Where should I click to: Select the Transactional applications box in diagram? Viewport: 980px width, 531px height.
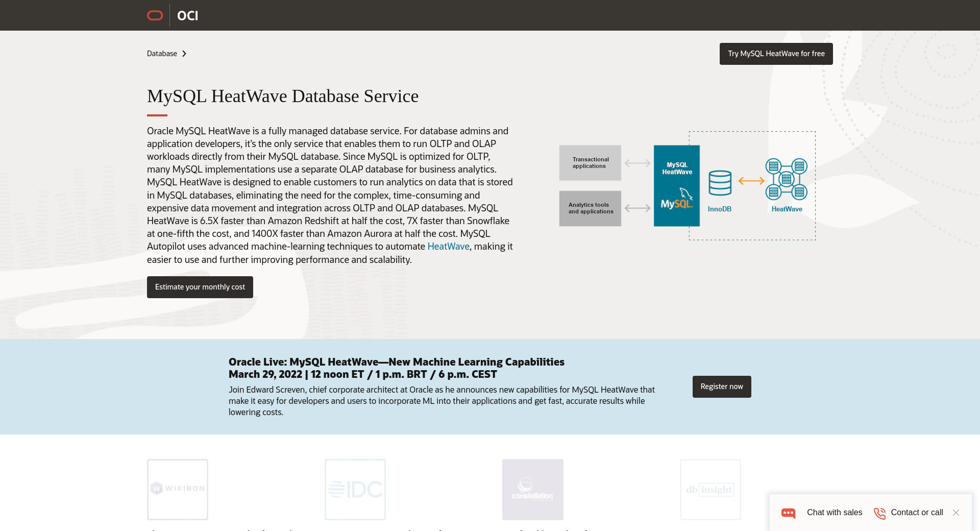click(590, 163)
